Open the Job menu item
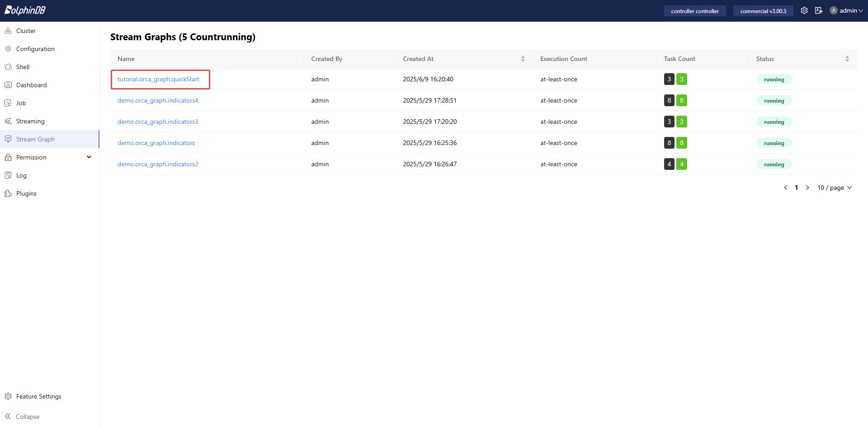868x427 pixels. (21, 103)
